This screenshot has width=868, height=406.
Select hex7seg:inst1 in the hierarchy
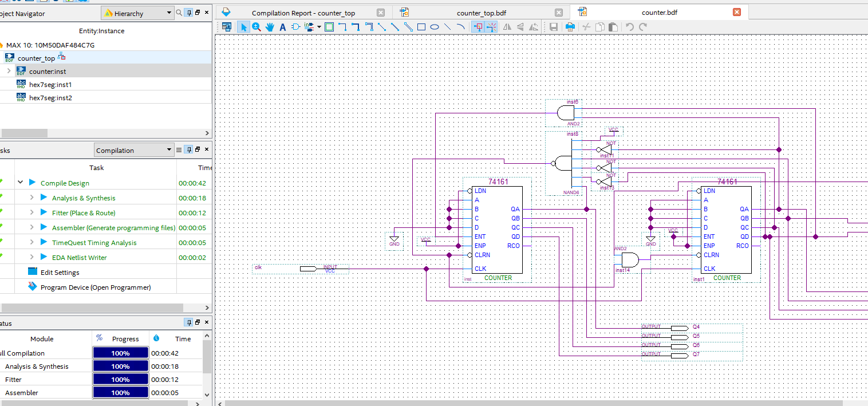click(x=50, y=84)
